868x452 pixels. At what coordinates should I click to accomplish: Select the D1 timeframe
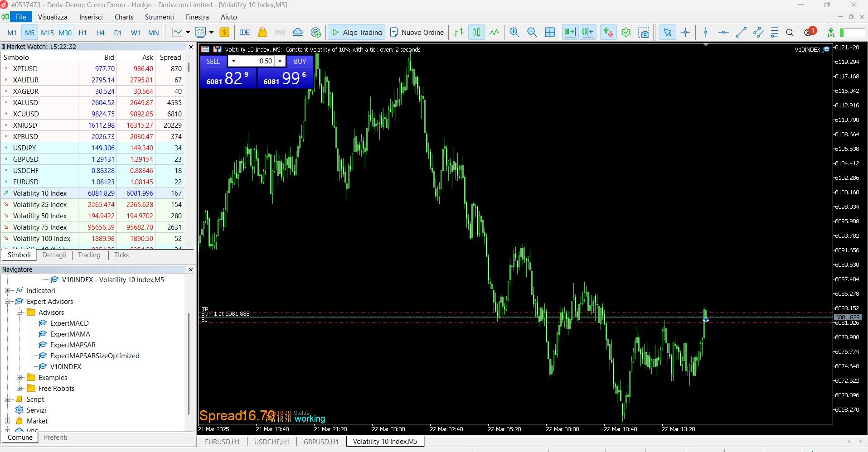[118, 33]
